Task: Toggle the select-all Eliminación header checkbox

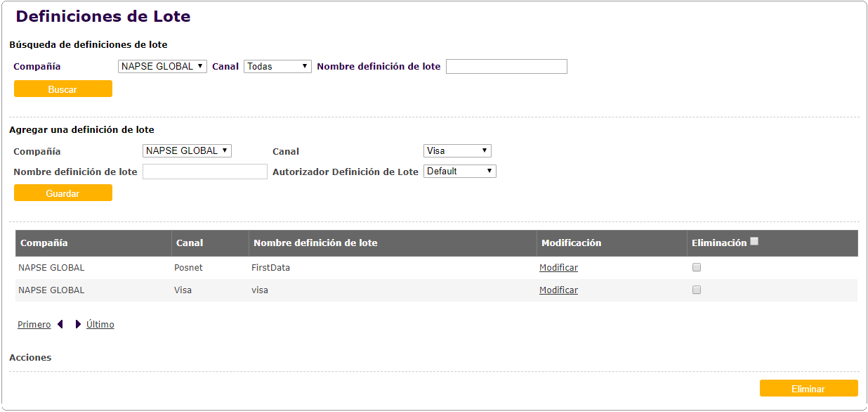Action: pos(754,241)
